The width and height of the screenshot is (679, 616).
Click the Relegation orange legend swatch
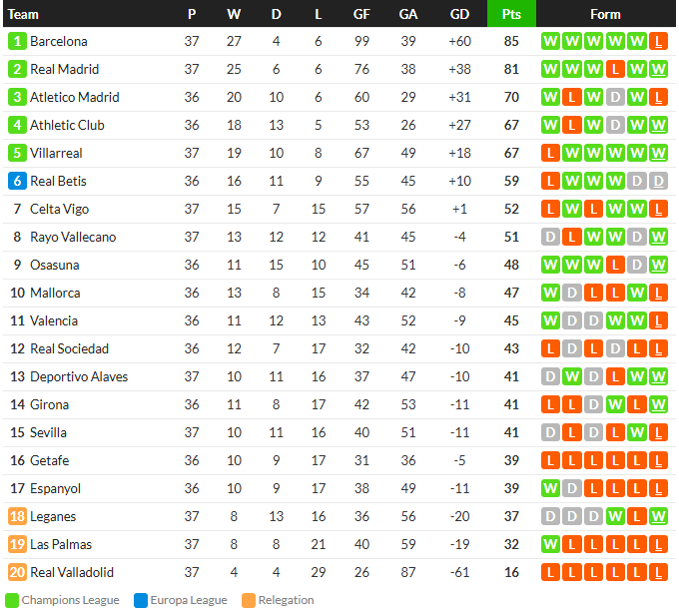pos(249,600)
